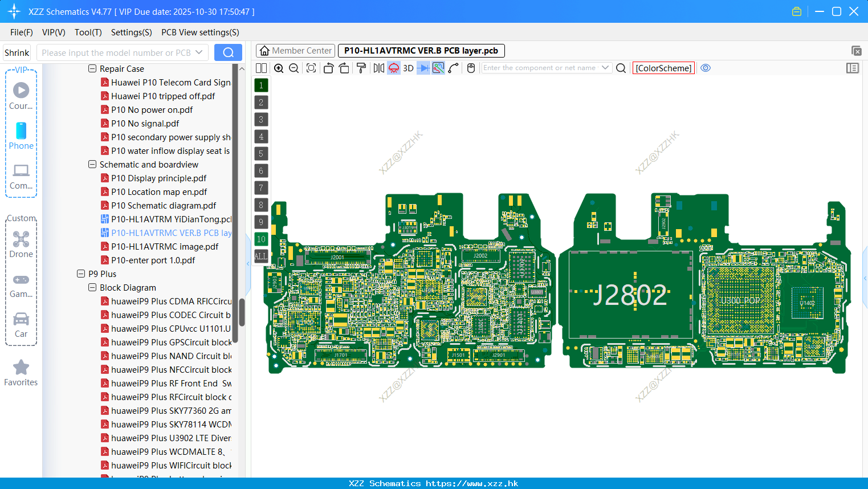868x489 pixels.
Task: Toggle the net routing display icon
Action: click(x=438, y=68)
